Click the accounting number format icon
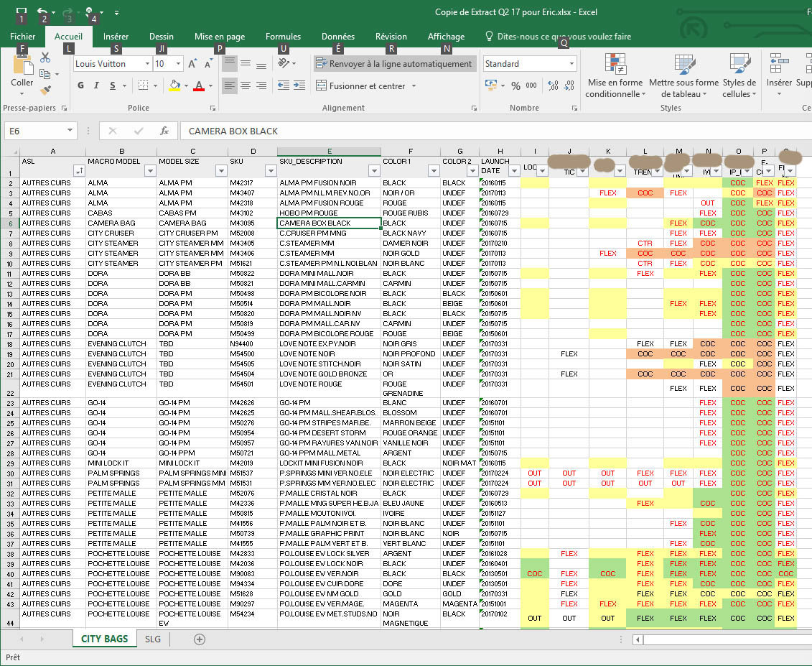The height and width of the screenshot is (666, 812). click(490, 85)
